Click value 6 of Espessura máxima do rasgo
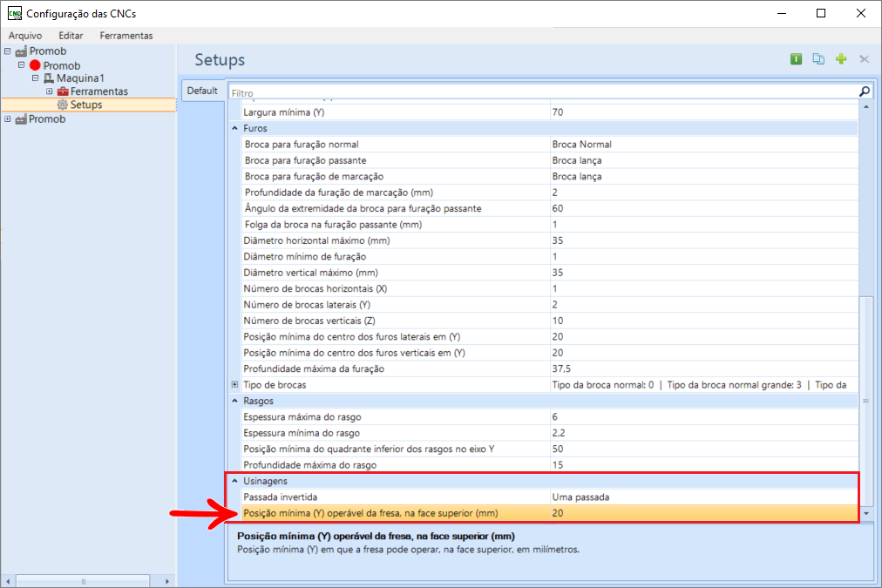 pyautogui.click(x=703, y=416)
